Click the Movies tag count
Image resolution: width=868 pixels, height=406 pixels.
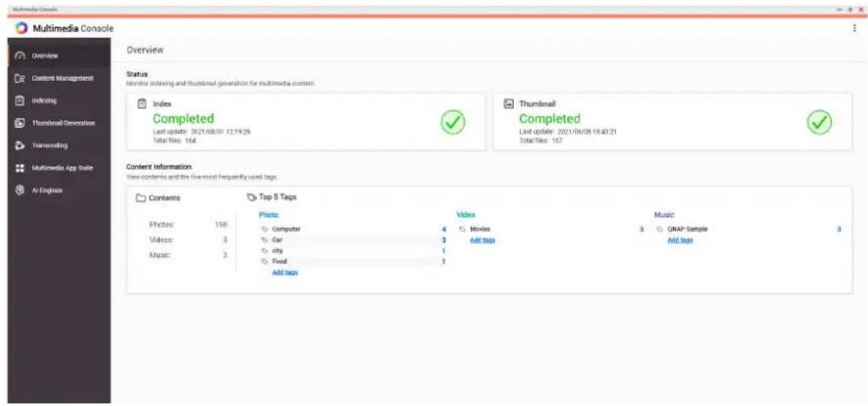pos(642,229)
